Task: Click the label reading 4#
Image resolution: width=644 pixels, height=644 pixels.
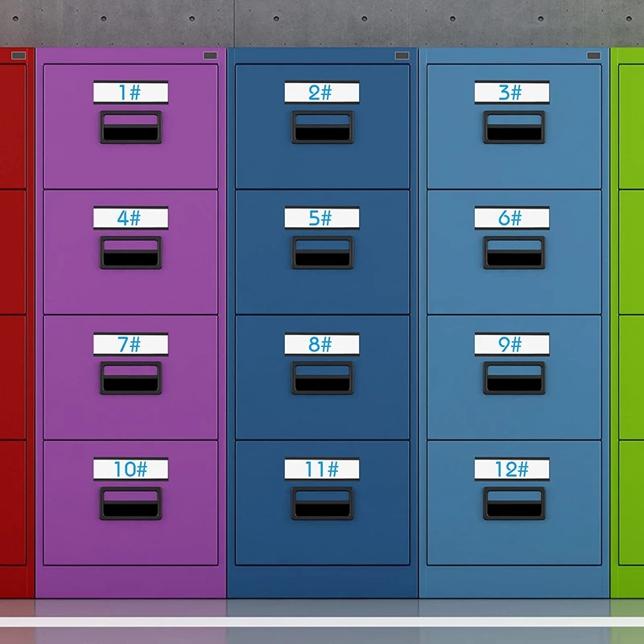Action: [130, 218]
